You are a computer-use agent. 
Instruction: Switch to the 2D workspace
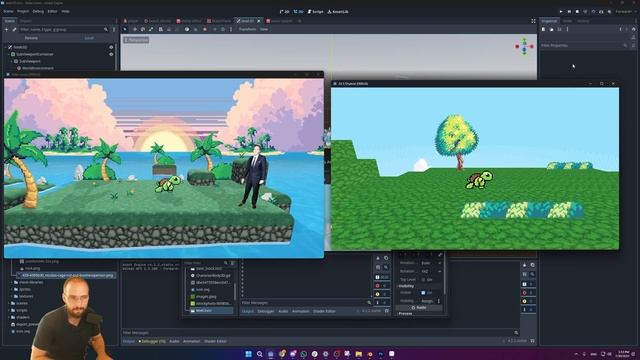point(284,12)
